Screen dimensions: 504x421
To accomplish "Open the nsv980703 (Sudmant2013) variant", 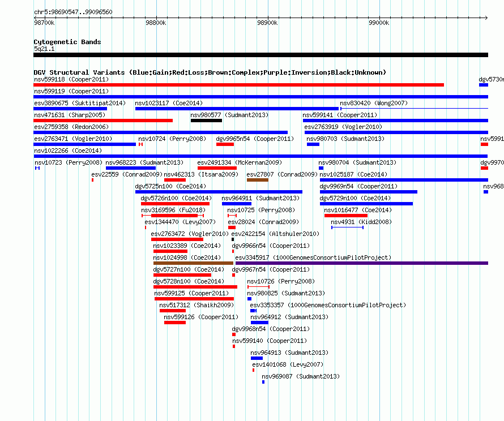I will point(345,139).
